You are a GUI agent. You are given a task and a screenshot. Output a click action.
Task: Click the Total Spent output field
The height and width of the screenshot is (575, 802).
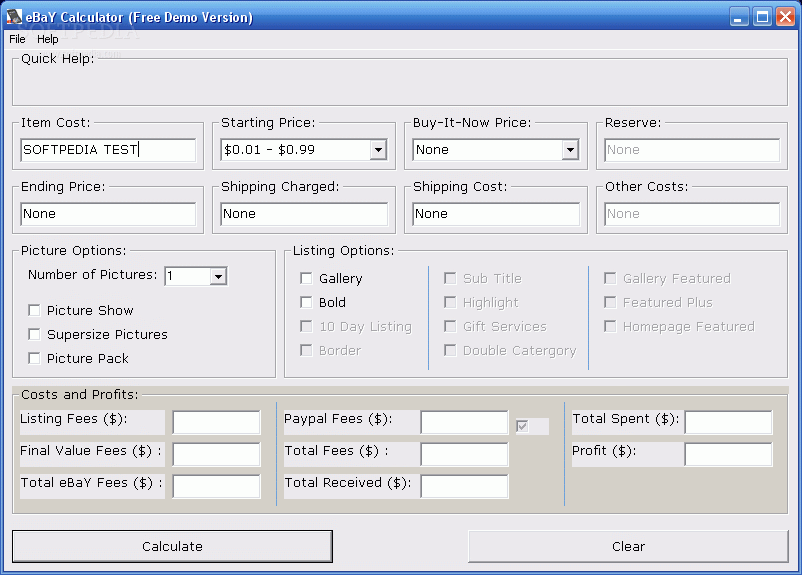(728, 423)
